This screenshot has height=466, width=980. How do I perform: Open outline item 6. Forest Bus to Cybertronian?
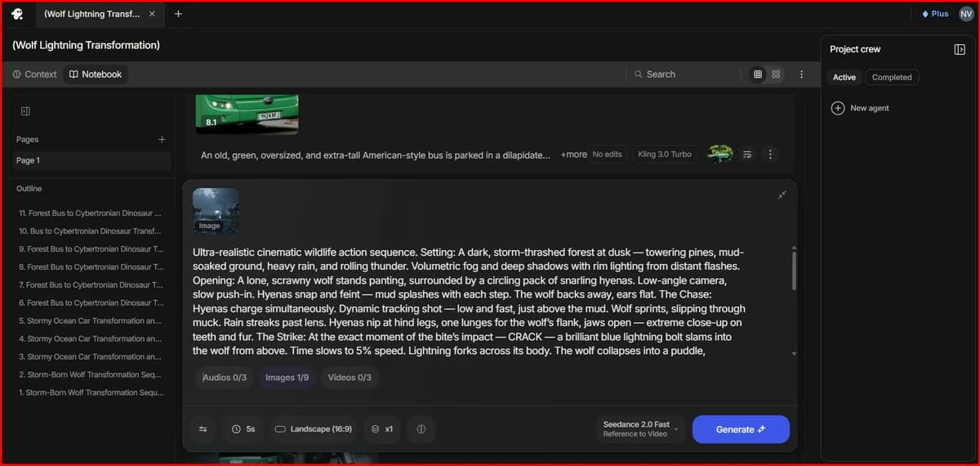pyautogui.click(x=90, y=302)
